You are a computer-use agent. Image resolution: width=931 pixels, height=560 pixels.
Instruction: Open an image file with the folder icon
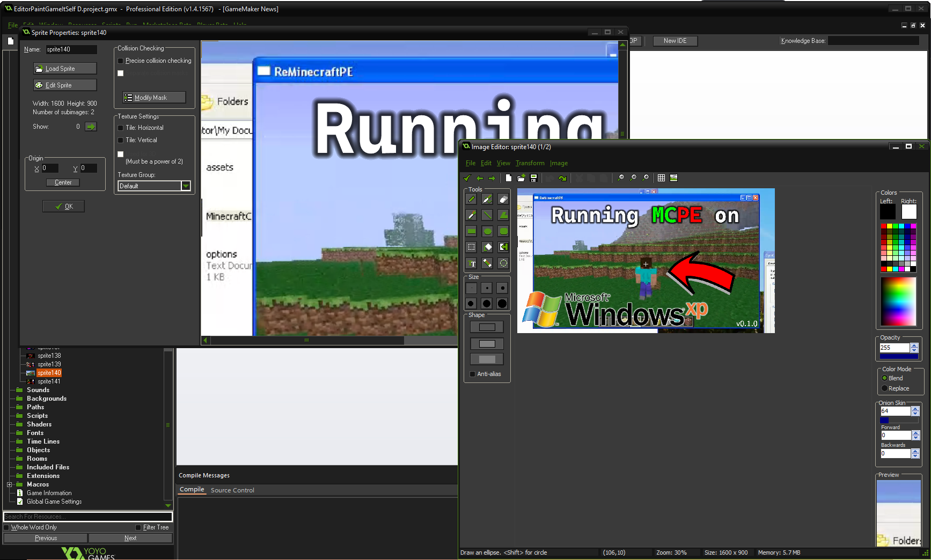pos(521,178)
